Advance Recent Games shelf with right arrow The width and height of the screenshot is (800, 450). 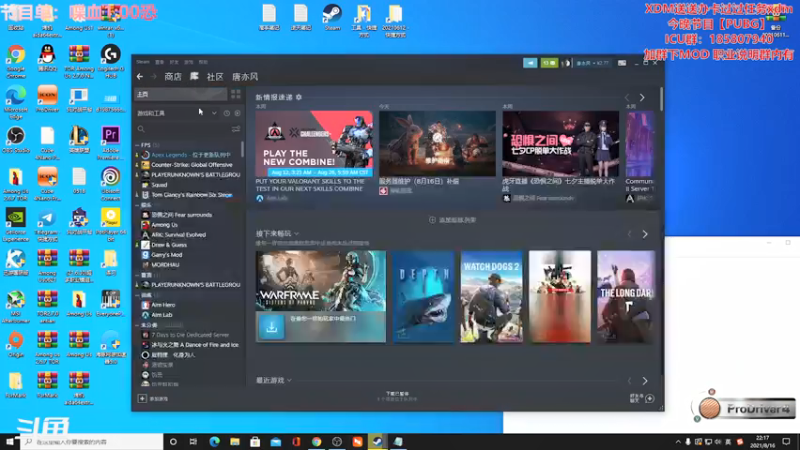click(x=645, y=381)
